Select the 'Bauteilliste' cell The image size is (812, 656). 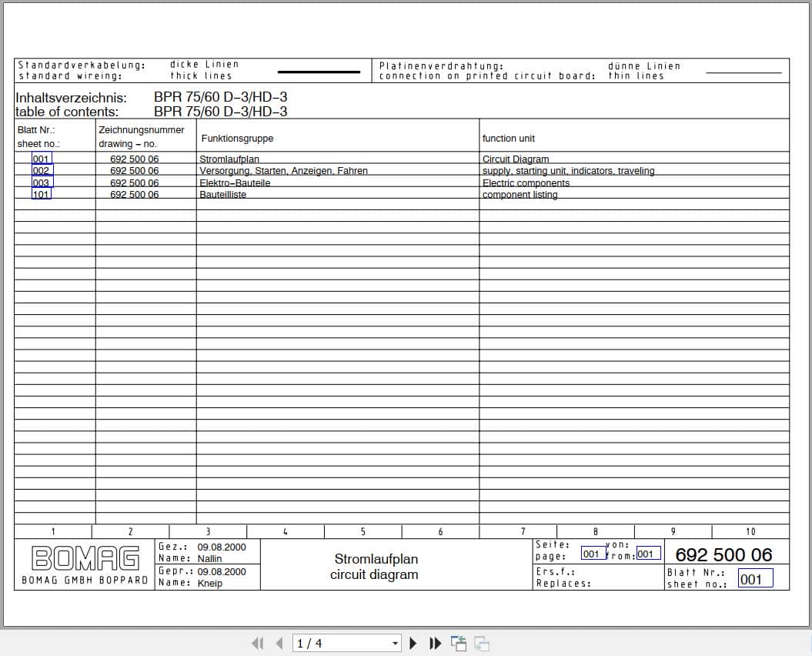tap(222, 194)
